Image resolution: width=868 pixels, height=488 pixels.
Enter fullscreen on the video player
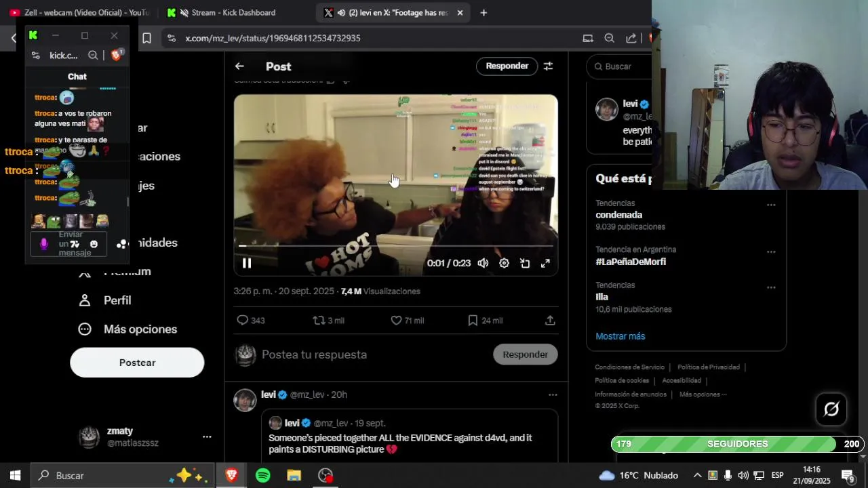click(x=545, y=263)
